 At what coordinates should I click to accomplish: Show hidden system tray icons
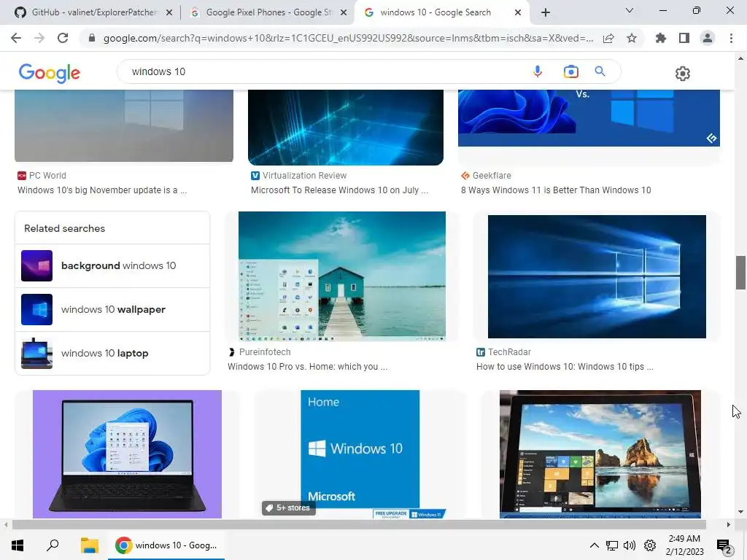coord(594,545)
